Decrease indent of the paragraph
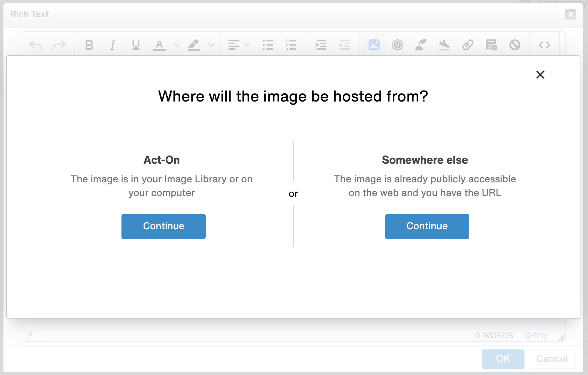Screen dimensions: 588x375 point(344,45)
